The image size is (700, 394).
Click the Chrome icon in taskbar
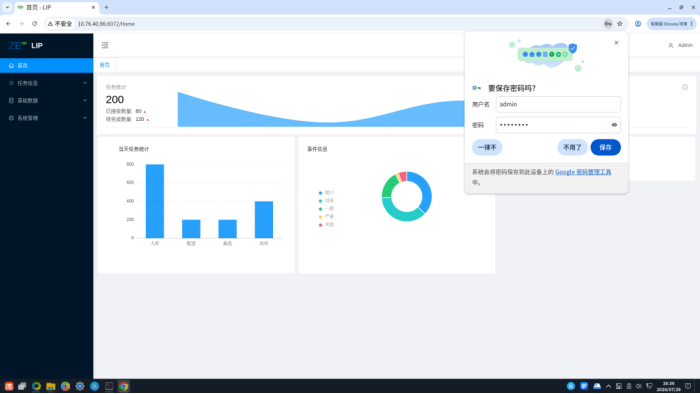coord(124,386)
